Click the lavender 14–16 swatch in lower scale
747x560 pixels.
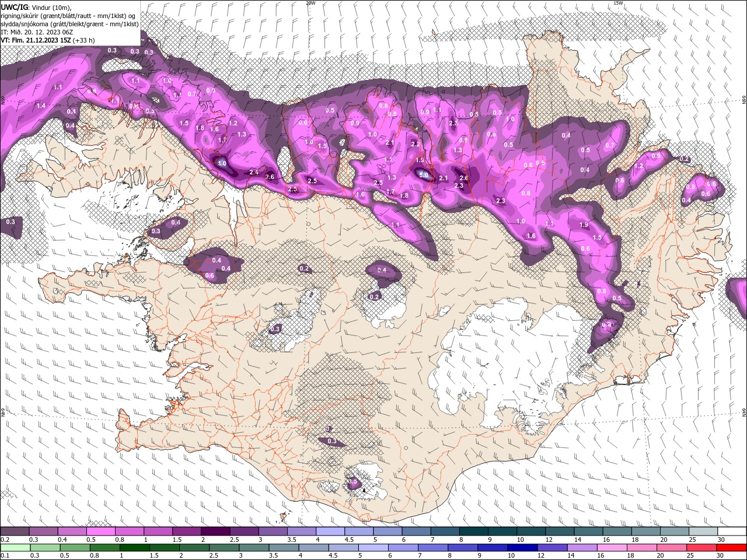tap(581, 547)
